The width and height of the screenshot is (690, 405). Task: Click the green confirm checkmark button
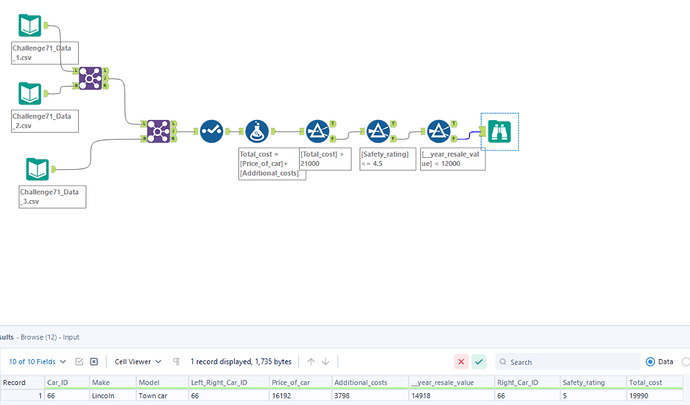479,362
